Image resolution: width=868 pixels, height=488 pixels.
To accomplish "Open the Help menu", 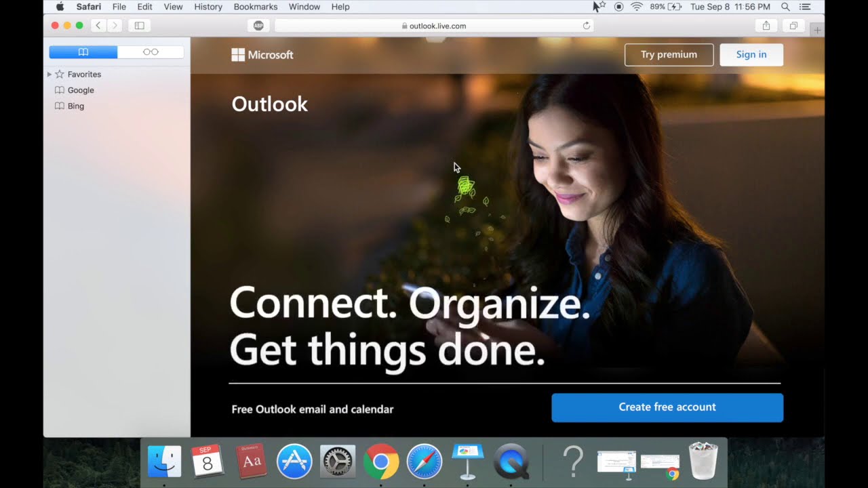I will [x=340, y=7].
